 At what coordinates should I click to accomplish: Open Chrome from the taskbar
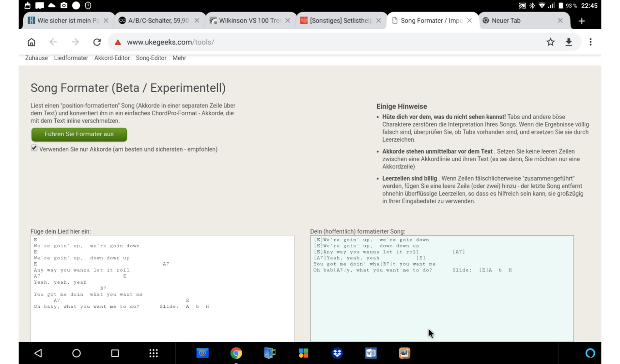pos(236,353)
